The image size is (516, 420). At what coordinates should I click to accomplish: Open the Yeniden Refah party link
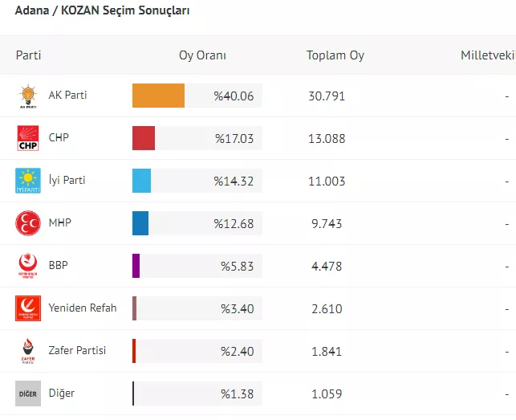coord(83,308)
